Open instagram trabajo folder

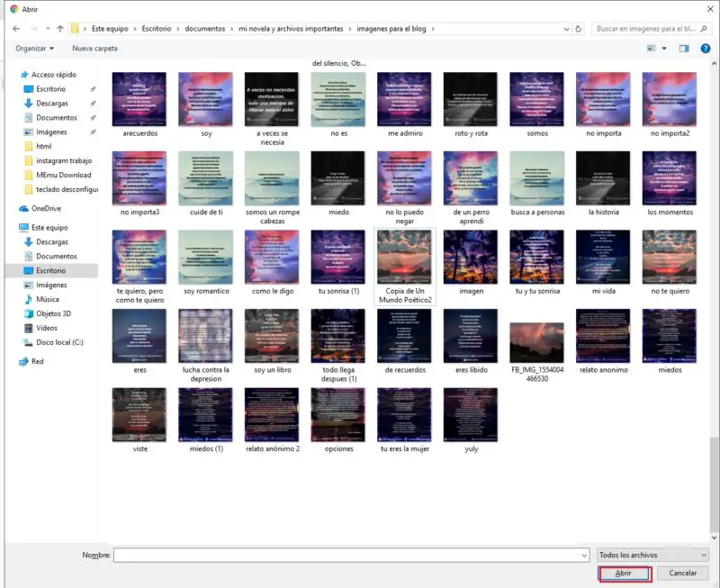[x=64, y=160]
